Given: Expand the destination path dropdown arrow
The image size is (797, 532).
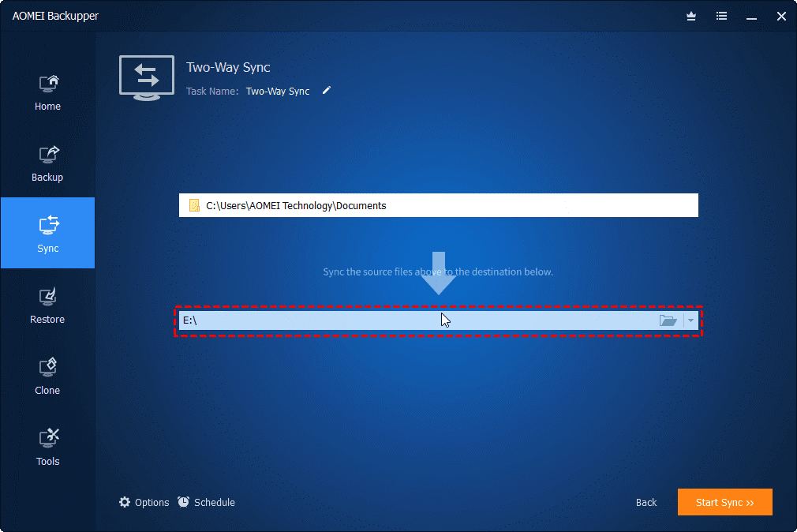Looking at the screenshot, I should 690,320.
